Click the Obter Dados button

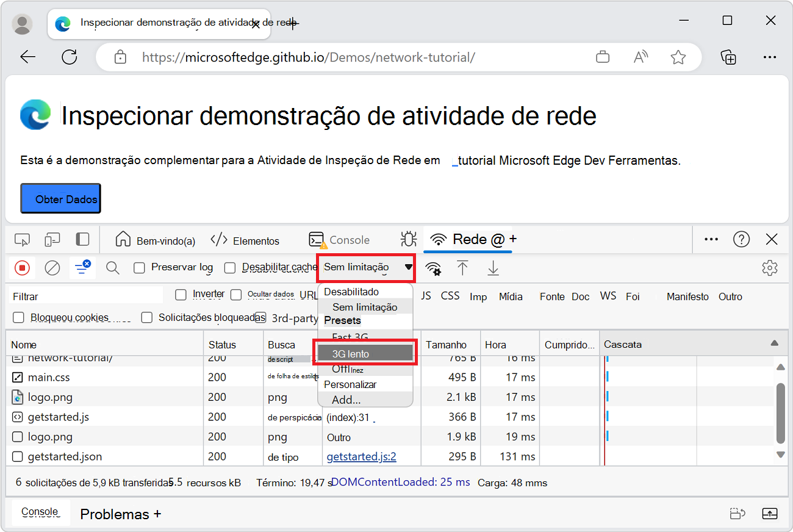pyautogui.click(x=60, y=198)
